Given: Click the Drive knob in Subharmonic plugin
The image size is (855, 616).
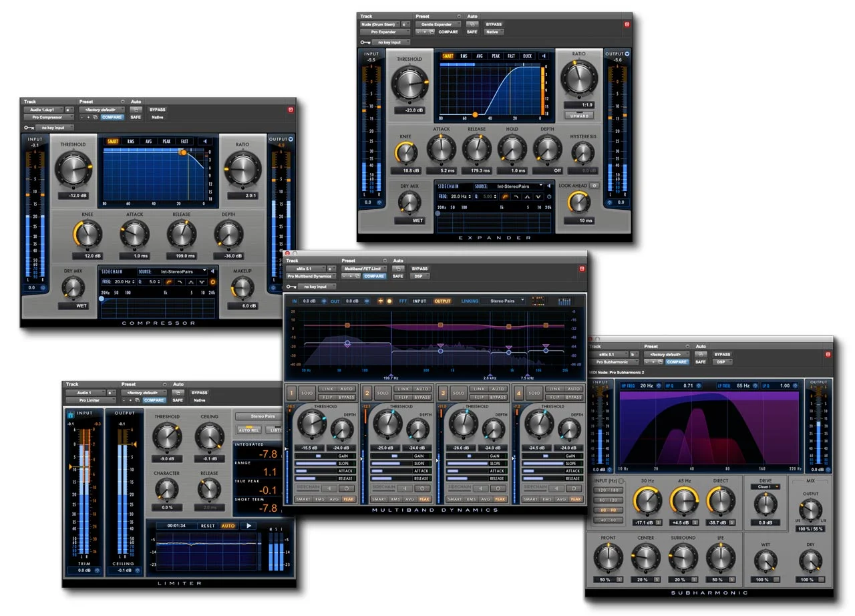Looking at the screenshot, I should coord(765,504).
